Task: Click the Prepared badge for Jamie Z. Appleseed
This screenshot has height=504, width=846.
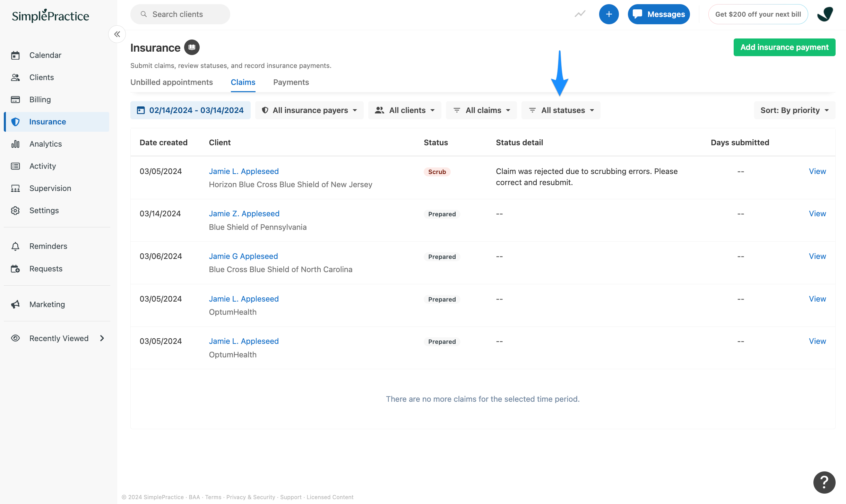Action: point(442,214)
